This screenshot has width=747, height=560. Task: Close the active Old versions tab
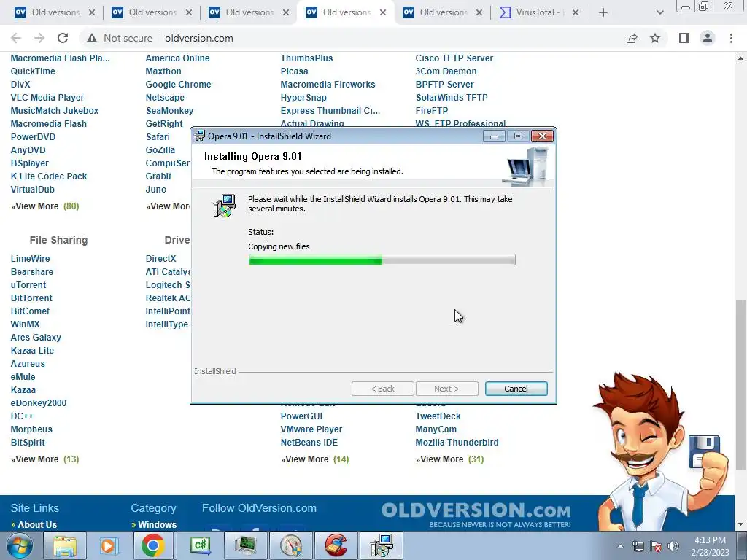pos(383,12)
